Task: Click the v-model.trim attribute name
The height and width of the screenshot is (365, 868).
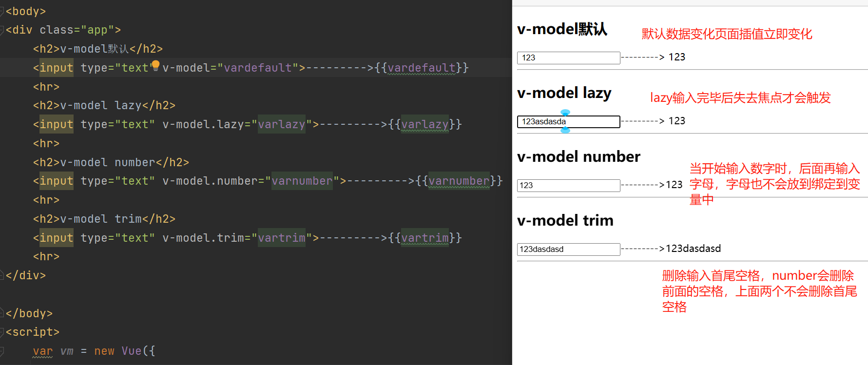Action: click(x=203, y=238)
